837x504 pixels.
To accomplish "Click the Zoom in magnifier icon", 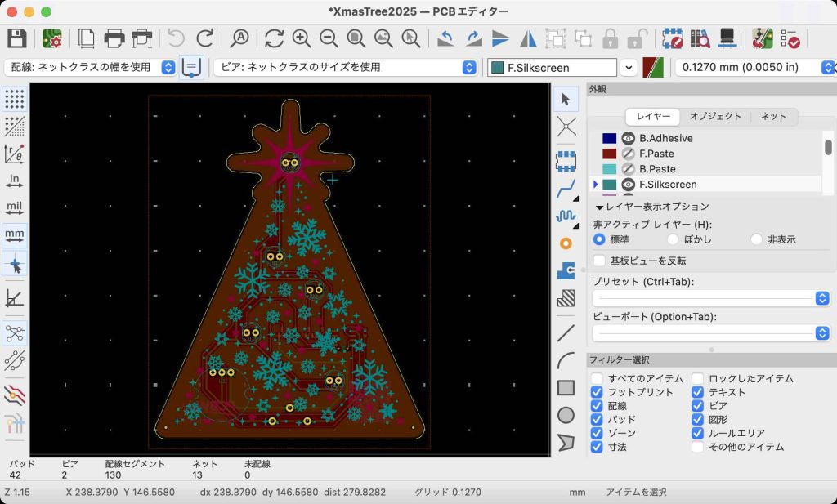I will tap(302, 38).
